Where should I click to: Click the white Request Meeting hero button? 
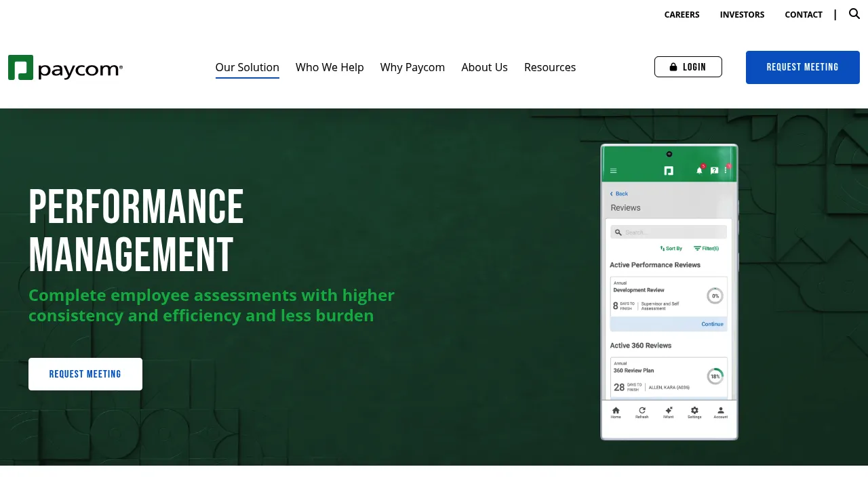tap(85, 374)
